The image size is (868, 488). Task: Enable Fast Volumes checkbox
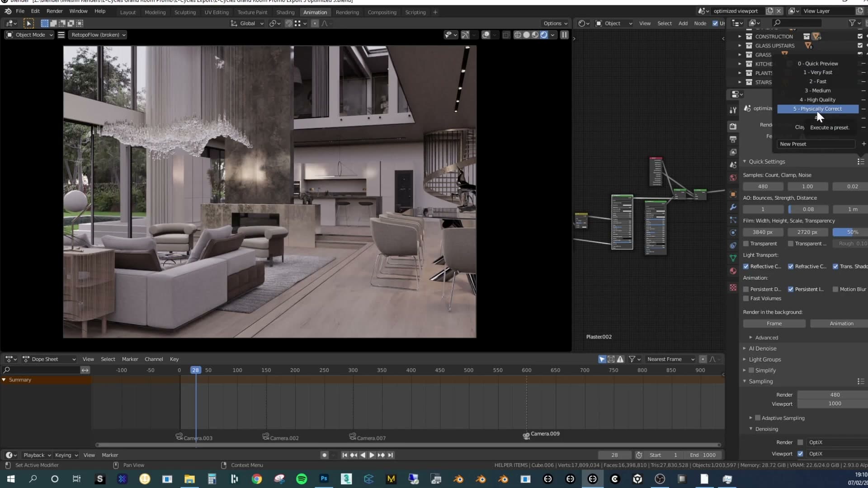pyautogui.click(x=746, y=298)
